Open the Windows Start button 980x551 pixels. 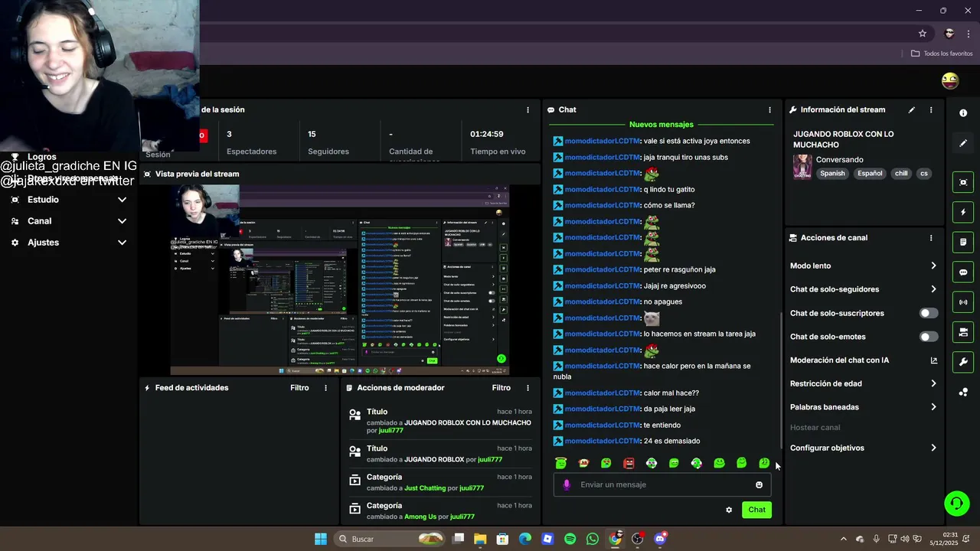tap(321, 539)
